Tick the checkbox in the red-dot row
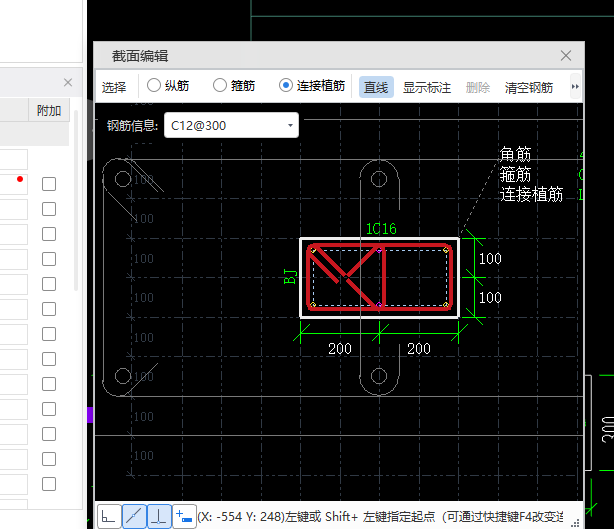This screenshot has width=614, height=529. [49, 184]
